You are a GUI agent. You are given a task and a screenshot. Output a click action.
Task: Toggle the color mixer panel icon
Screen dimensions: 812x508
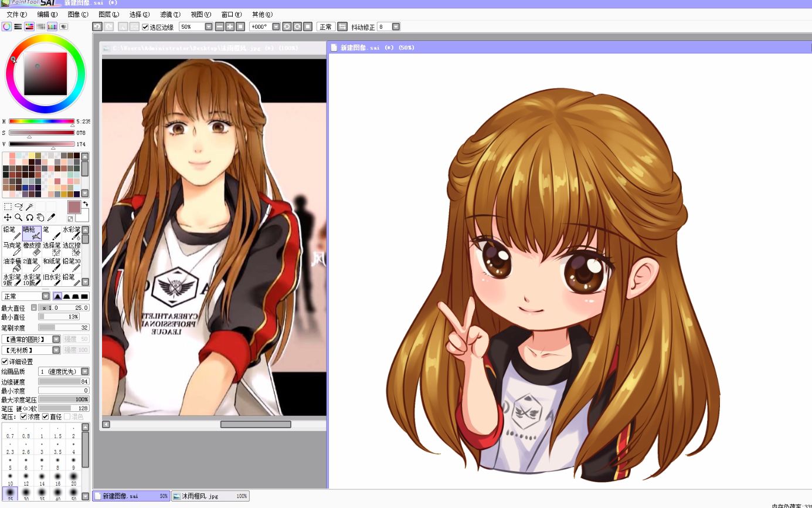click(40, 26)
